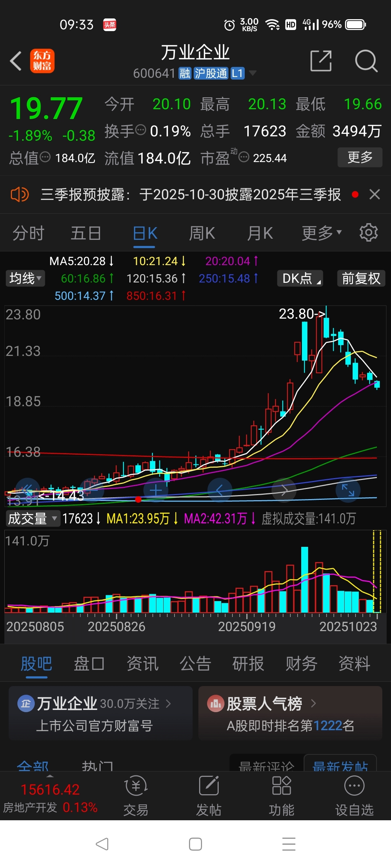The height and width of the screenshot is (868, 391).
Task: Tap Android recents menu button
Action: 289,844
